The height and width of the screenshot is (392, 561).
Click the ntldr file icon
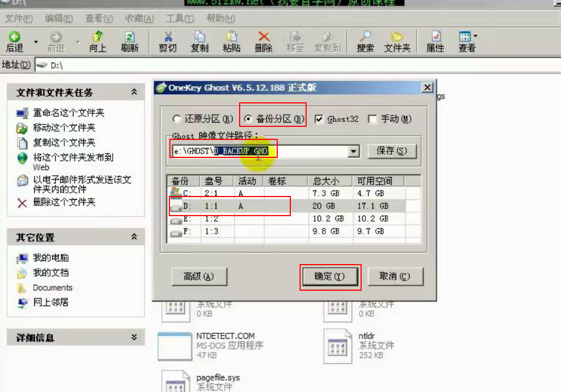(x=337, y=346)
